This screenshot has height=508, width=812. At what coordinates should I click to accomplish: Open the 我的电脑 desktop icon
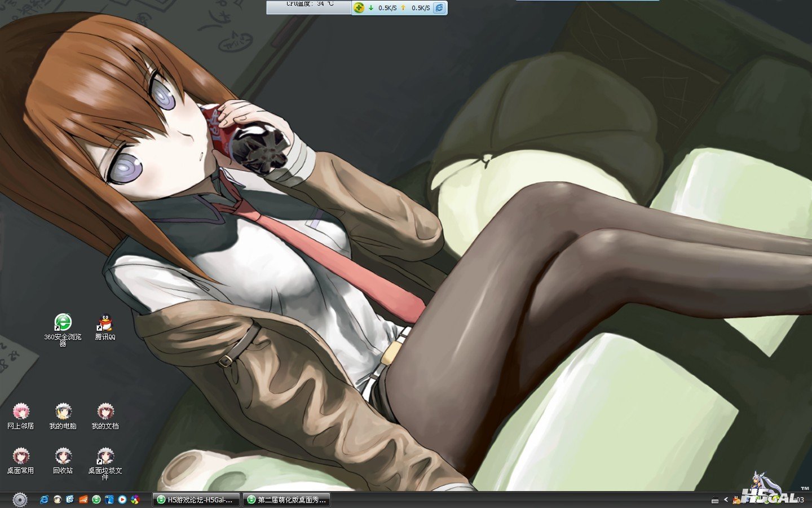[63, 412]
